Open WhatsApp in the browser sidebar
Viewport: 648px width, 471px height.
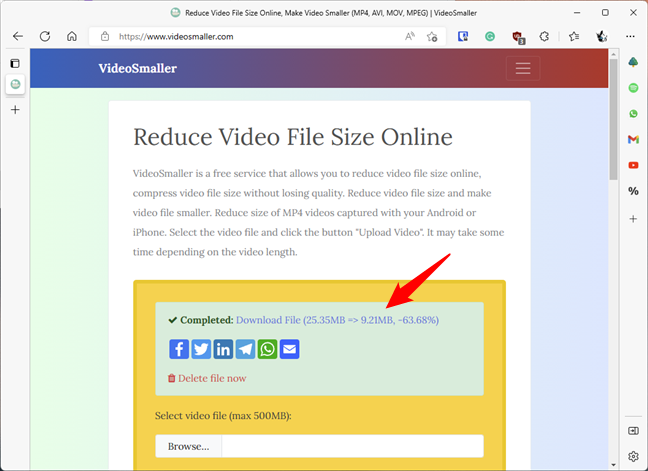coord(633,114)
